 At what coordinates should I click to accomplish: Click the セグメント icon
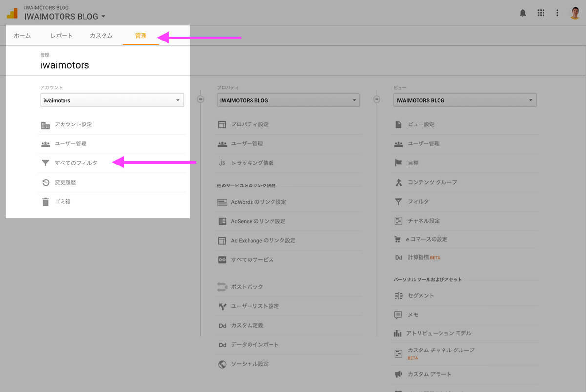398,296
